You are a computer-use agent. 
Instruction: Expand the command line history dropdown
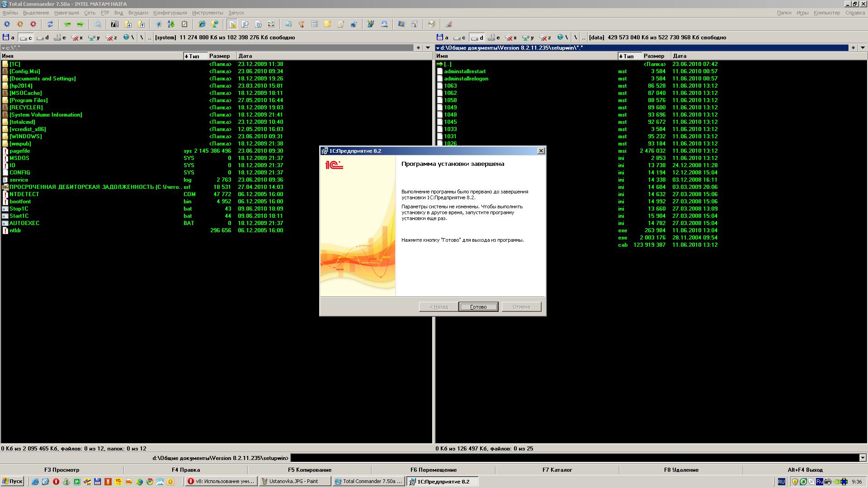point(863,458)
